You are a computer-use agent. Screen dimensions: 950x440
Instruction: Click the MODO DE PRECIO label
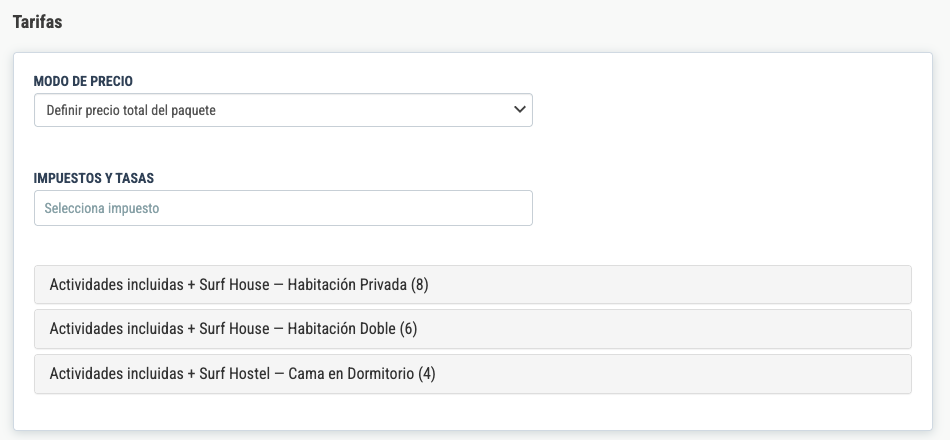click(x=83, y=81)
